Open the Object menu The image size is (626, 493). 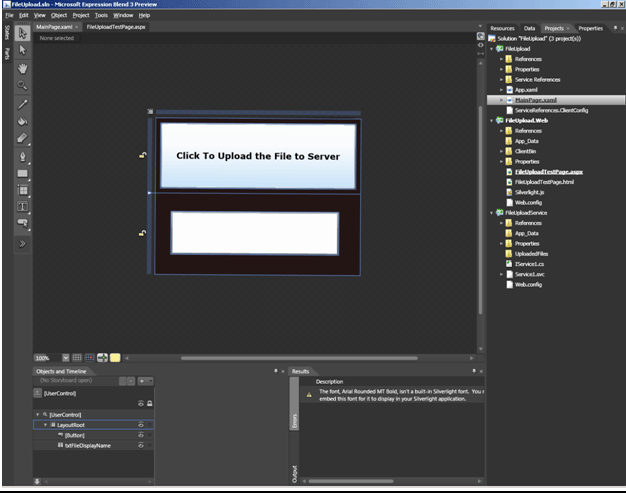pos(59,15)
